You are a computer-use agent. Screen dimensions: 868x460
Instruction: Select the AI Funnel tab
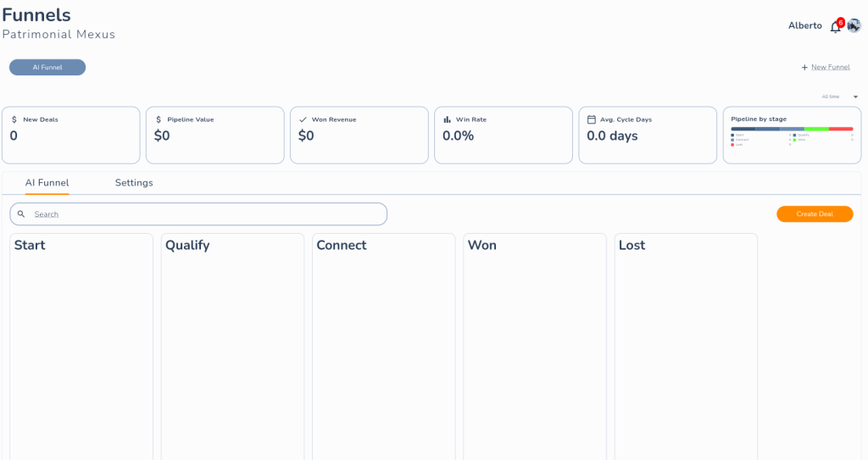pyautogui.click(x=47, y=183)
